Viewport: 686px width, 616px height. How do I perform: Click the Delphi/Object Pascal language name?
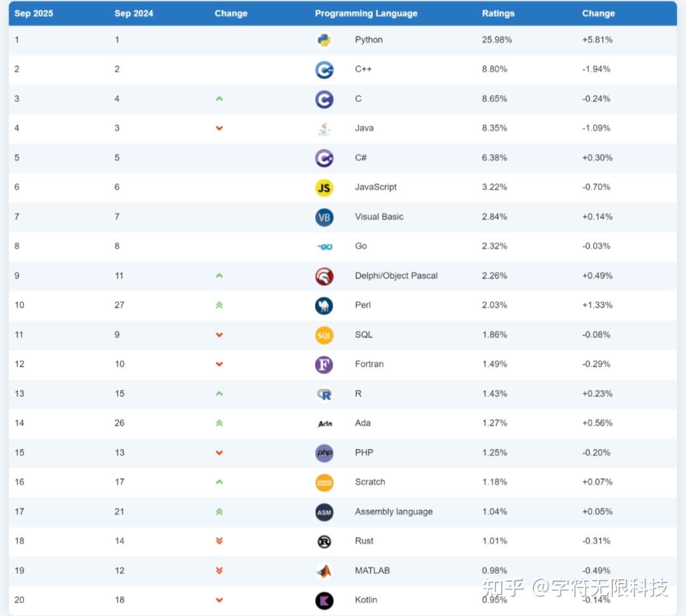click(x=396, y=276)
